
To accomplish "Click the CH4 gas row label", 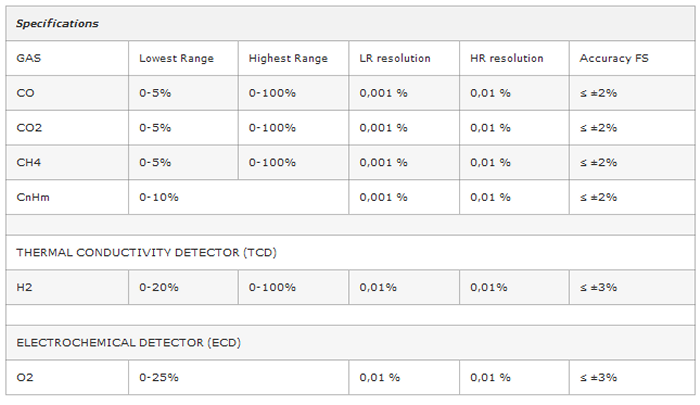I will coord(29,162).
